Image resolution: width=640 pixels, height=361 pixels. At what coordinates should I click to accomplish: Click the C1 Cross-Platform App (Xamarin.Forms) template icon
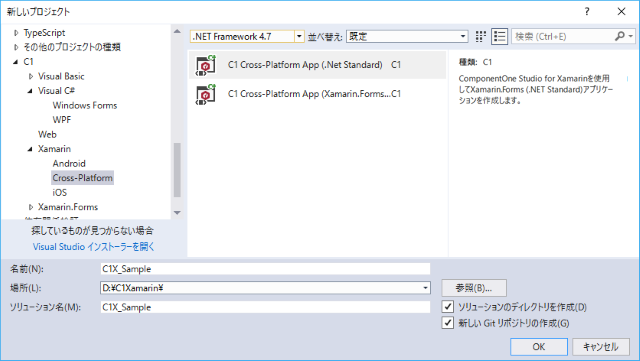[x=206, y=94]
